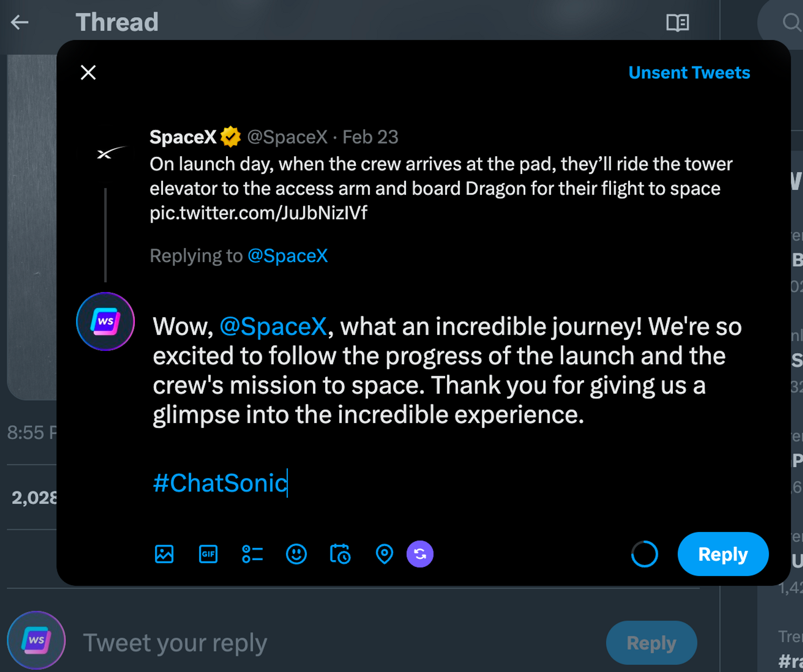Image resolution: width=803 pixels, height=672 pixels.
Task: Check the character count progress circle
Action: [644, 554]
